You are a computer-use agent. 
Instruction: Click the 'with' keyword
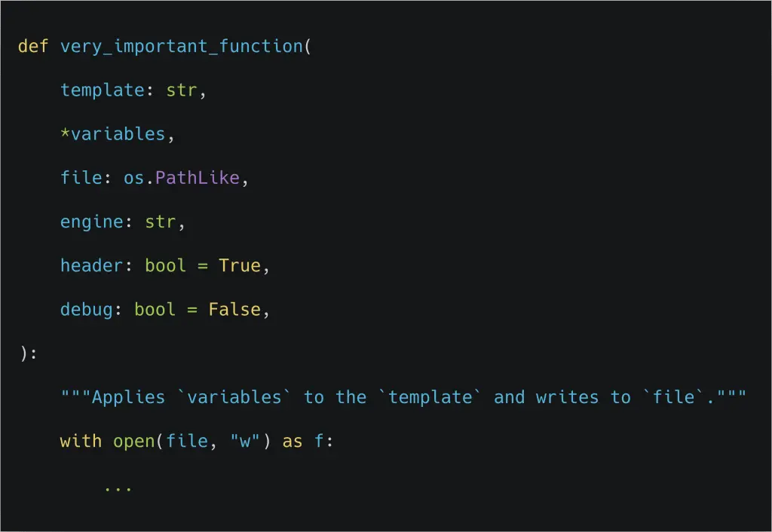pyautogui.click(x=81, y=441)
